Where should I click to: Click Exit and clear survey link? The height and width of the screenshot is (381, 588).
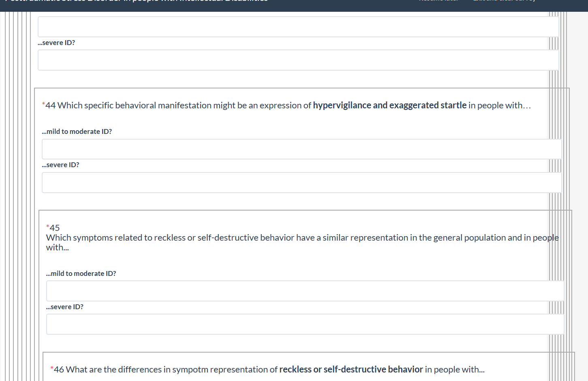(x=504, y=1)
